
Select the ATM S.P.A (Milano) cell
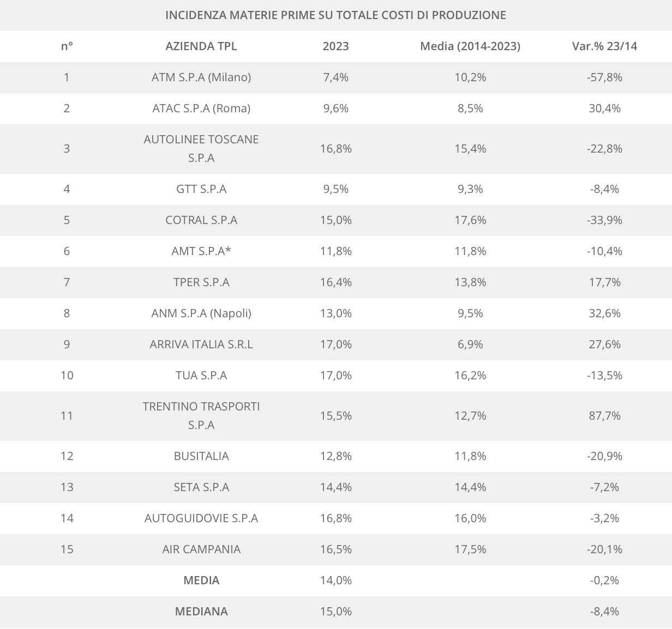pyautogui.click(x=201, y=77)
